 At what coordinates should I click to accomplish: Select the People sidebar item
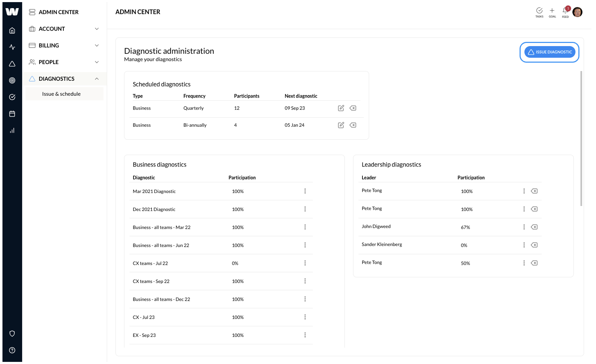64,62
